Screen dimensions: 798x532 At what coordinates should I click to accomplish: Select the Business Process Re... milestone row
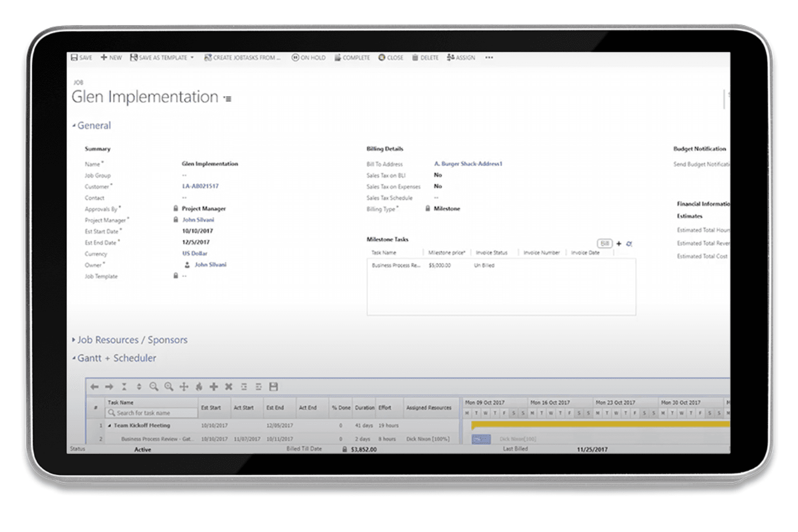pos(501,265)
